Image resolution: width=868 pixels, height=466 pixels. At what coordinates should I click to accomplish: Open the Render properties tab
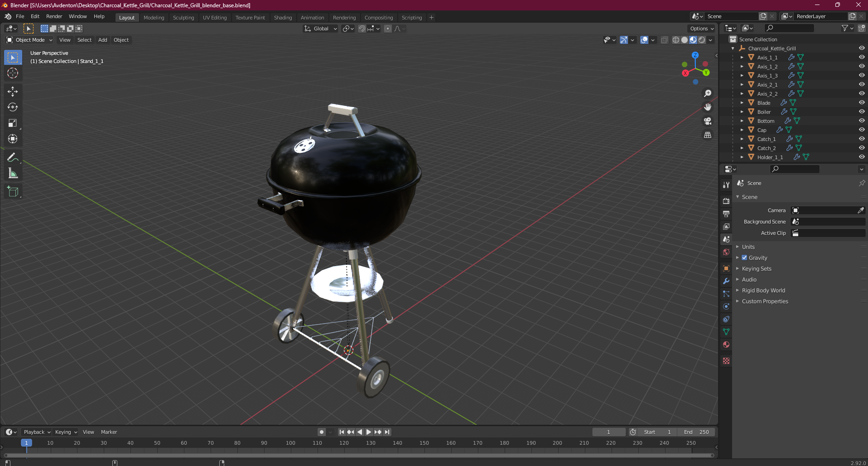(726, 201)
